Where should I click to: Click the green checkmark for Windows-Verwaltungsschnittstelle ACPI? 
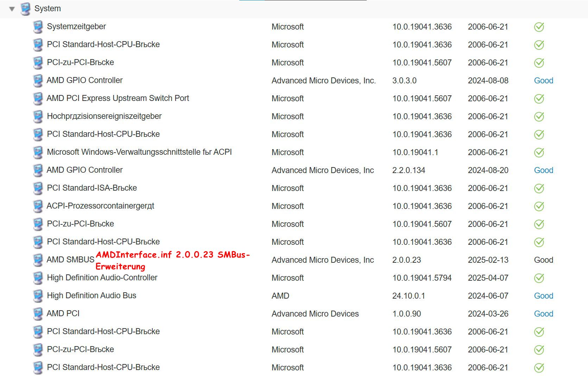pos(539,152)
